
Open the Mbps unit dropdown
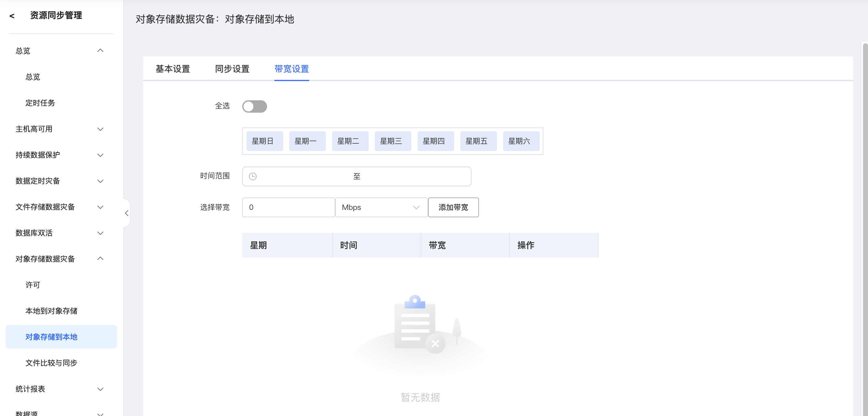click(x=381, y=207)
